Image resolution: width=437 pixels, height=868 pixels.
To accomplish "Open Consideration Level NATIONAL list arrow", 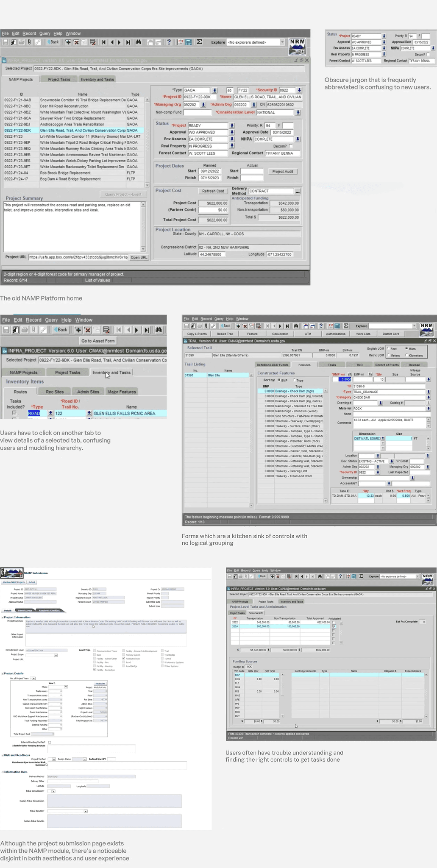I will click(298, 113).
